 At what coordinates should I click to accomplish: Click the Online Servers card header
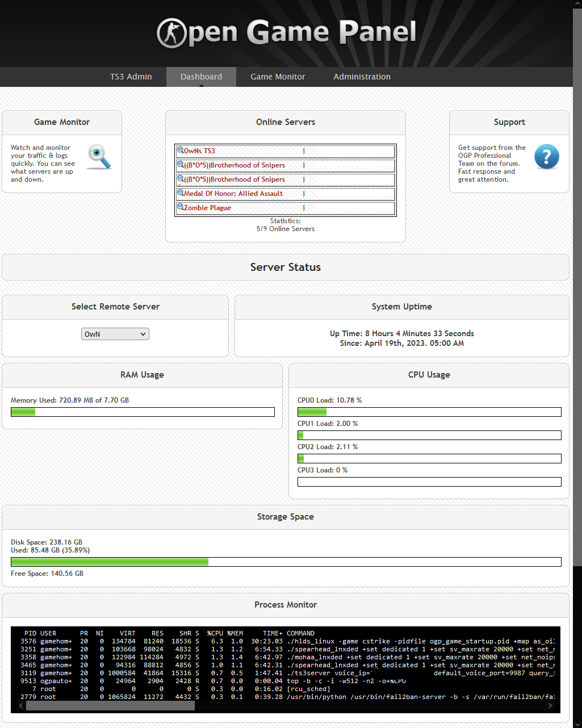coord(286,122)
